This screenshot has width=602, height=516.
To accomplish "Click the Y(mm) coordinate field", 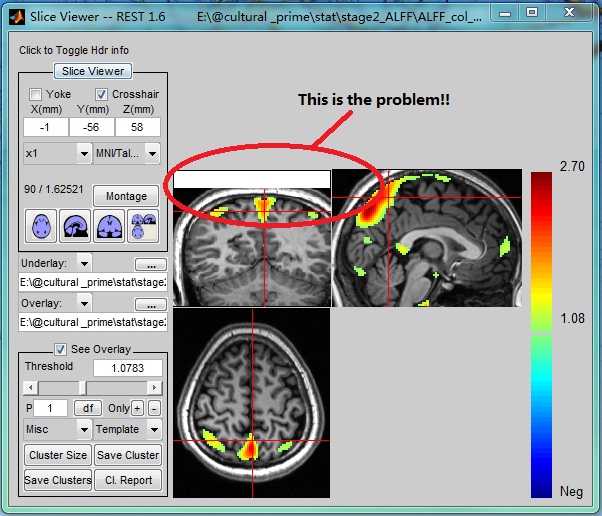I will pos(91,127).
